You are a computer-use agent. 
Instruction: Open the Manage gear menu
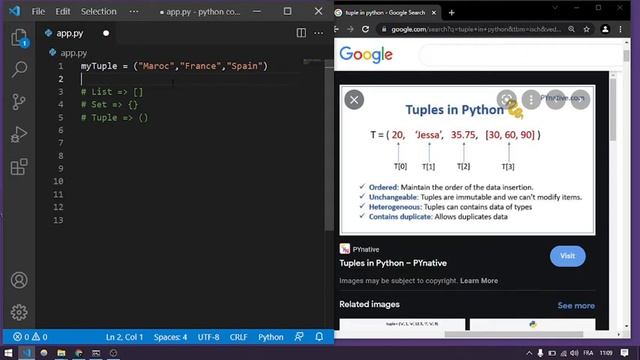pos(19,312)
